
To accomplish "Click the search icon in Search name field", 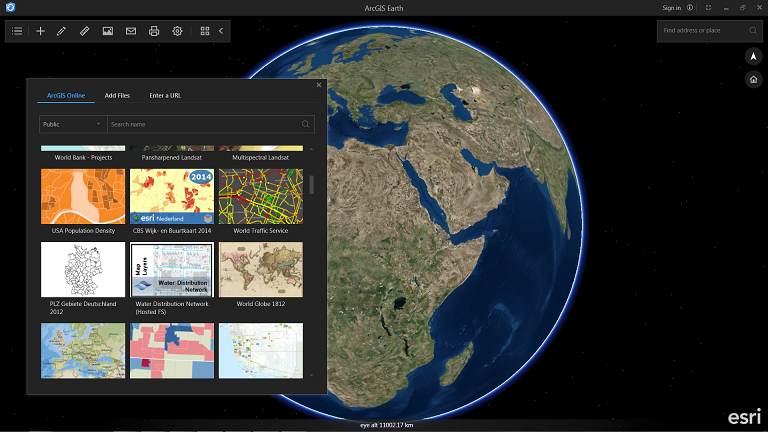I will click(x=305, y=124).
